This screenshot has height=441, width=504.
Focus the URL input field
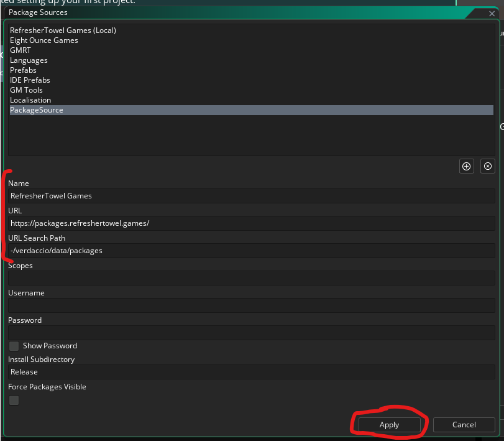251,223
